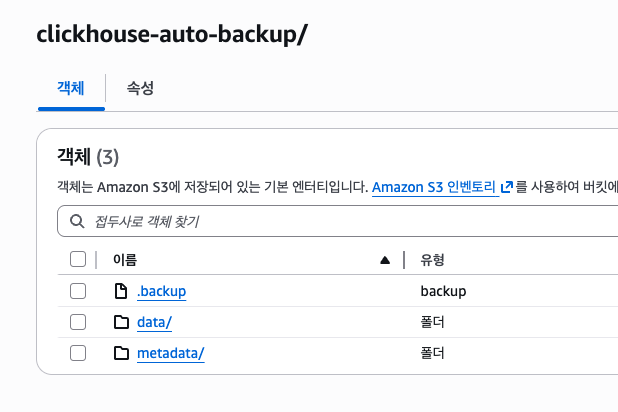Tick the select-all checkbox in the table header
This screenshot has width=618, height=412.
click(78, 260)
